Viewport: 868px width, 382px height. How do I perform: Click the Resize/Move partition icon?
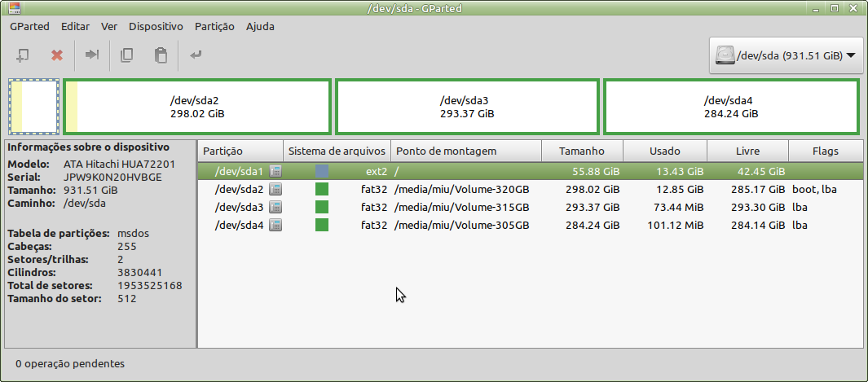coord(92,55)
